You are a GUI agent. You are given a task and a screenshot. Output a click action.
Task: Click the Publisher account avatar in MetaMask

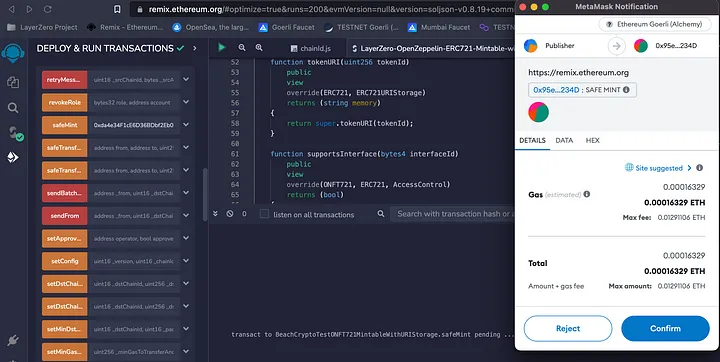click(531, 45)
